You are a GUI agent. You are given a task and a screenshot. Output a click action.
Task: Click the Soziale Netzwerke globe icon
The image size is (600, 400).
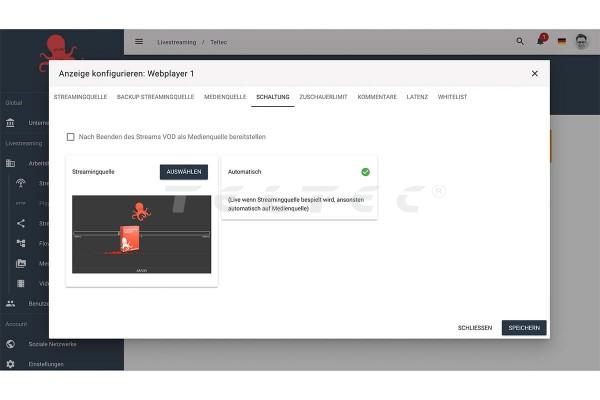pos(10,344)
